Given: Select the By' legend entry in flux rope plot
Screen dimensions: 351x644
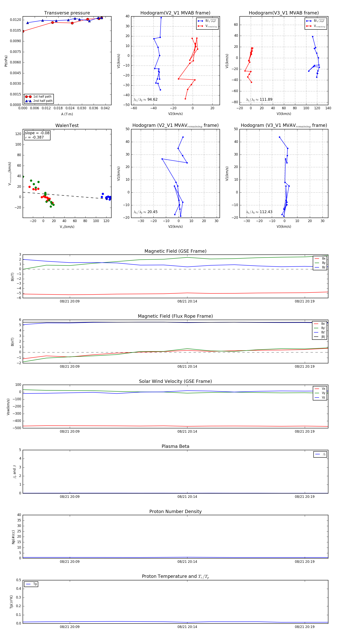Looking at the screenshot, I should point(320,328).
